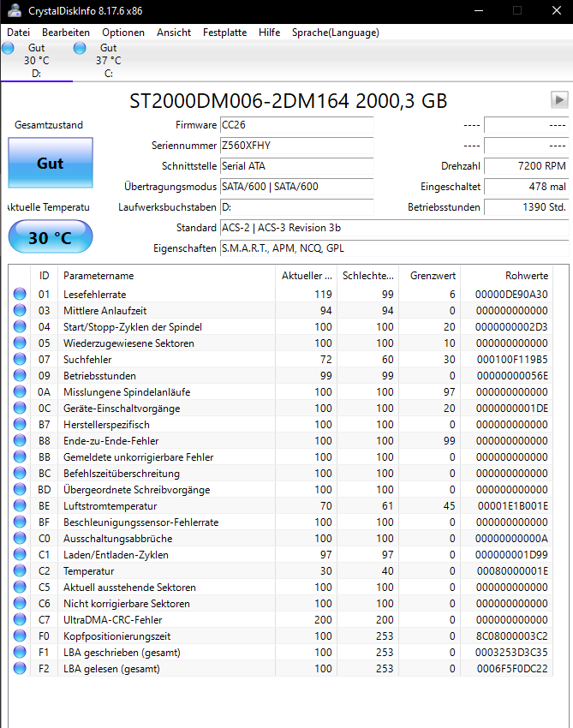Viewport: 573px width, 728px height.
Task: Open the Festplatte menu
Action: (x=224, y=33)
